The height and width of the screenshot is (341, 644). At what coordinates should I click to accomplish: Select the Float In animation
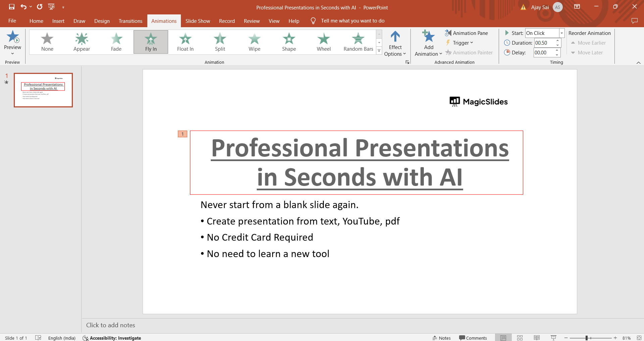click(185, 42)
